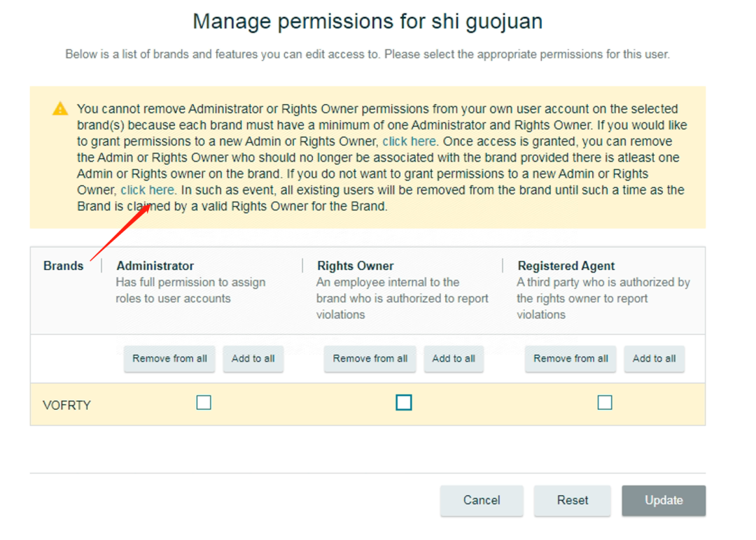Reset the permissions form
The width and height of the screenshot is (756, 540).
tap(573, 501)
